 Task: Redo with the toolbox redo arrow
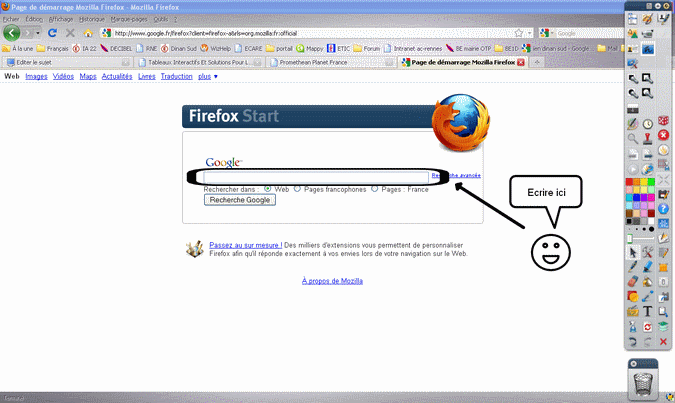coord(647,342)
